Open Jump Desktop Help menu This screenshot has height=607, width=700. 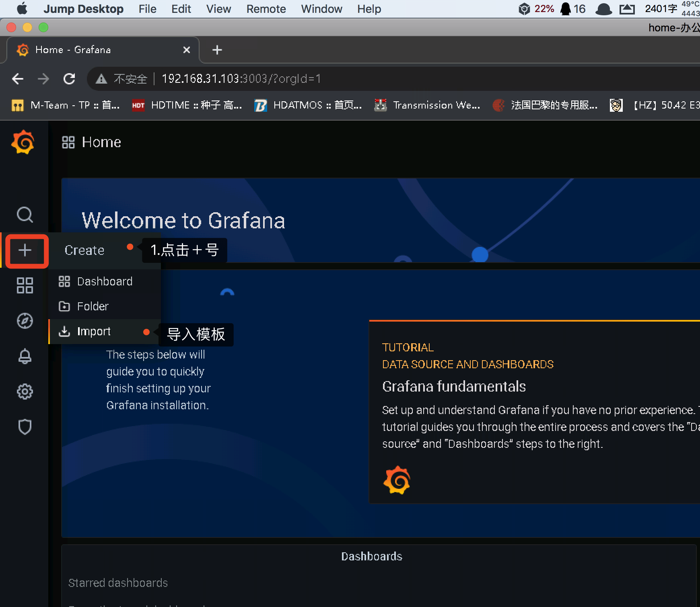369,9
